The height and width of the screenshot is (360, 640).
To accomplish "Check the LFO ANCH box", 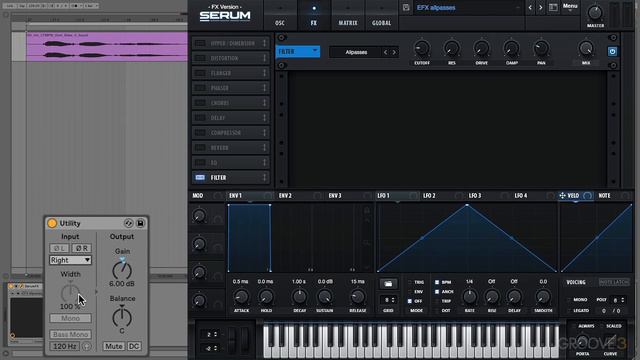I will pos(437,291).
